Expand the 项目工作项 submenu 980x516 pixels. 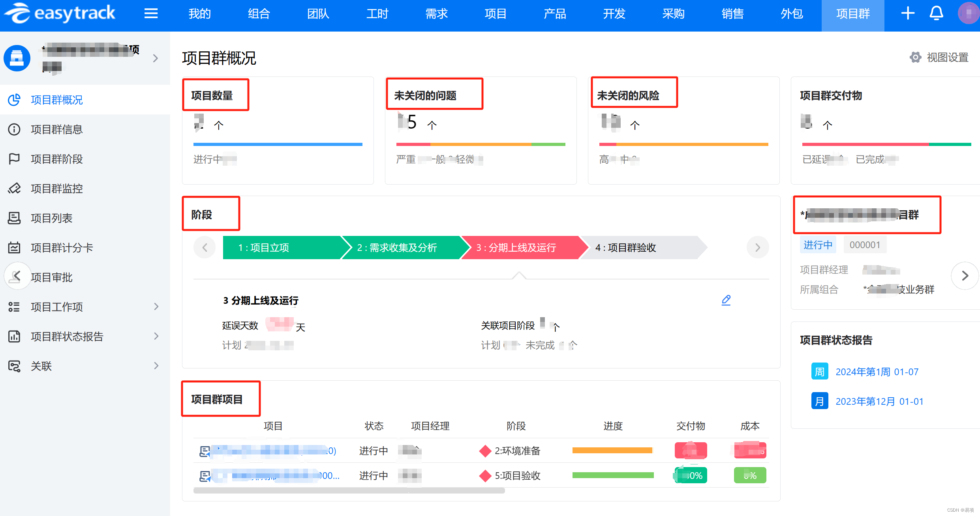point(156,307)
